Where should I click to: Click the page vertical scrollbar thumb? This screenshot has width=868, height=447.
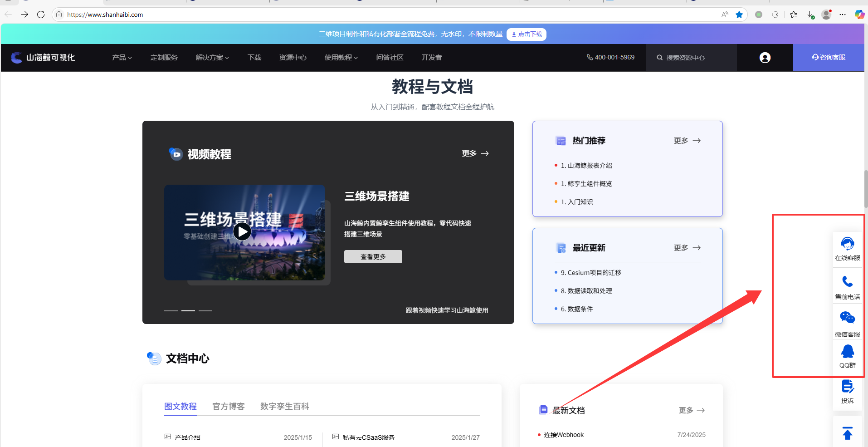(866, 189)
